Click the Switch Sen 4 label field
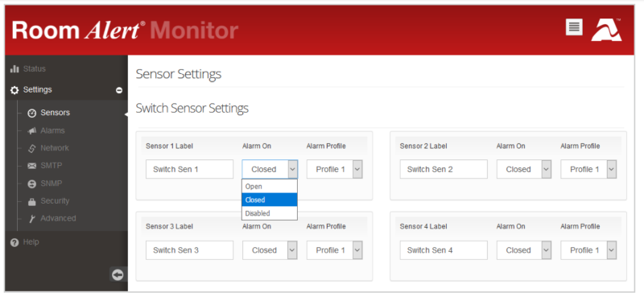Viewport: 644px width, 301px height. coord(444,250)
